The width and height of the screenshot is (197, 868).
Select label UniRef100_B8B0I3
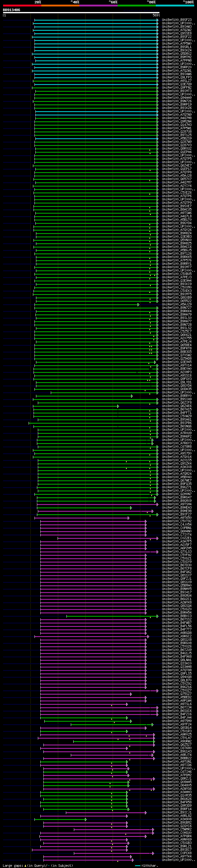(177, 616)
